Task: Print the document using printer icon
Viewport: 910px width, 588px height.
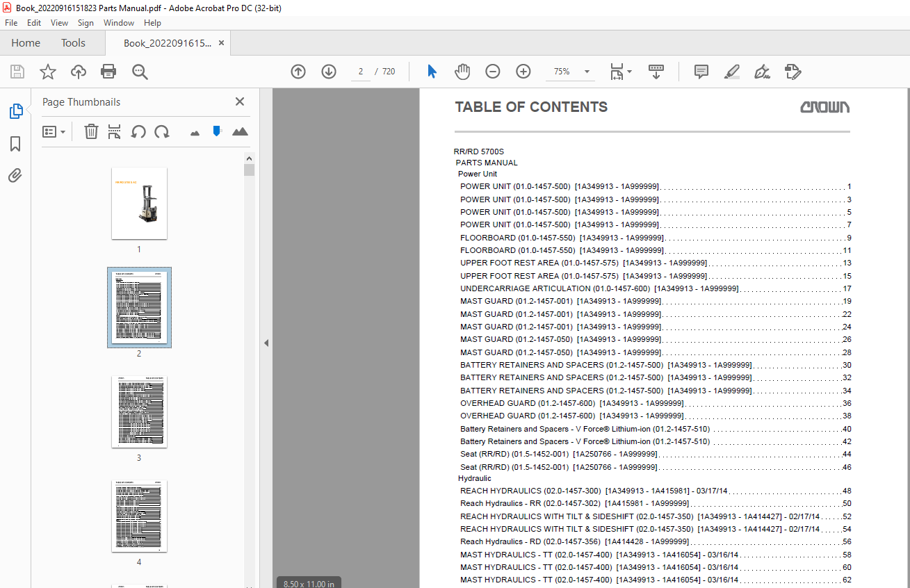Action: pos(108,72)
